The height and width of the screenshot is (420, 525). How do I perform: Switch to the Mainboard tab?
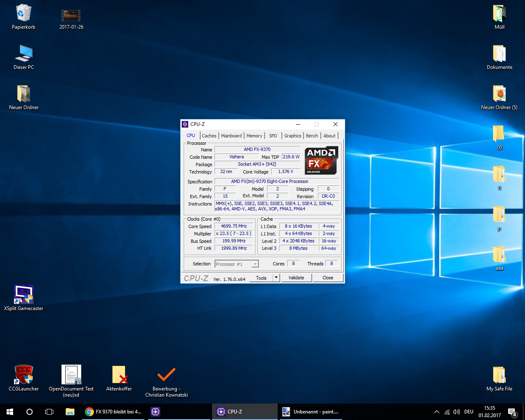click(x=231, y=136)
